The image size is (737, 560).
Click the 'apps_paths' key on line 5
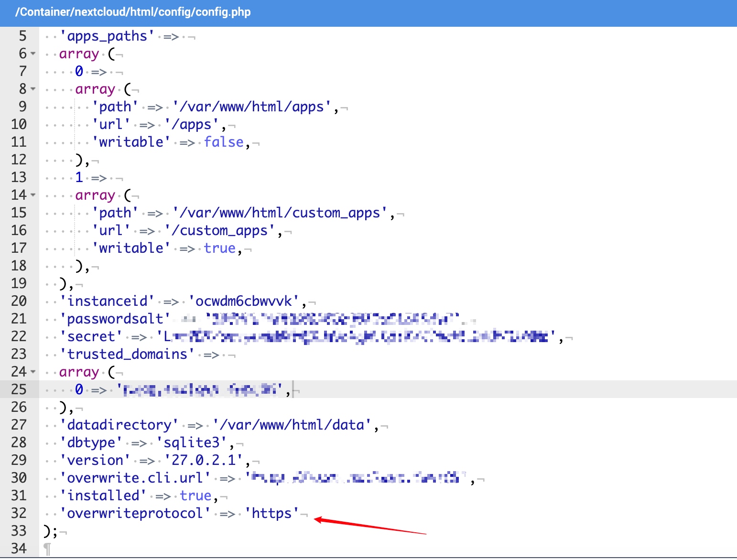pyautogui.click(x=107, y=36)
